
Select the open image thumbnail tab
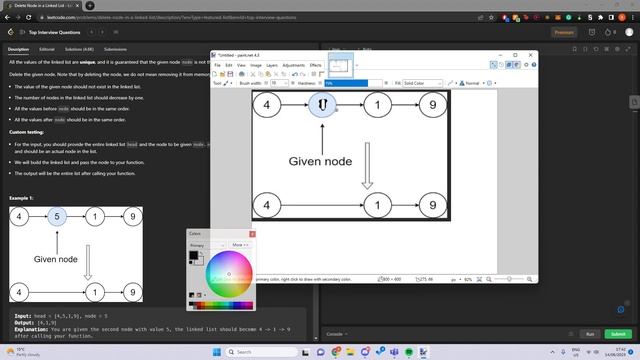340,65
